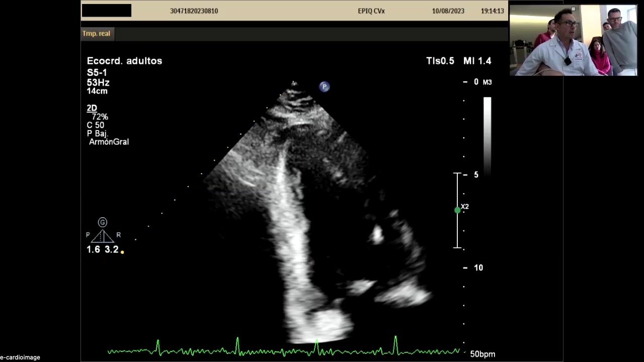This screenshot has width=644, height=362.
Task: Select the Tmp. real tab
Action: 97,34
